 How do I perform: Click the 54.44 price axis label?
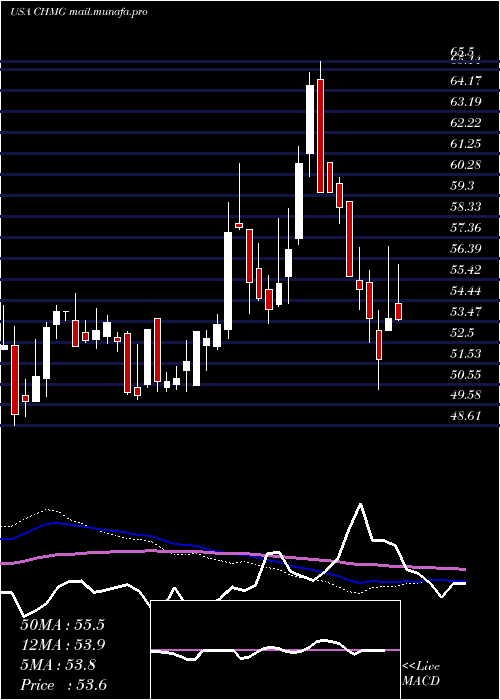pos(466,291)
